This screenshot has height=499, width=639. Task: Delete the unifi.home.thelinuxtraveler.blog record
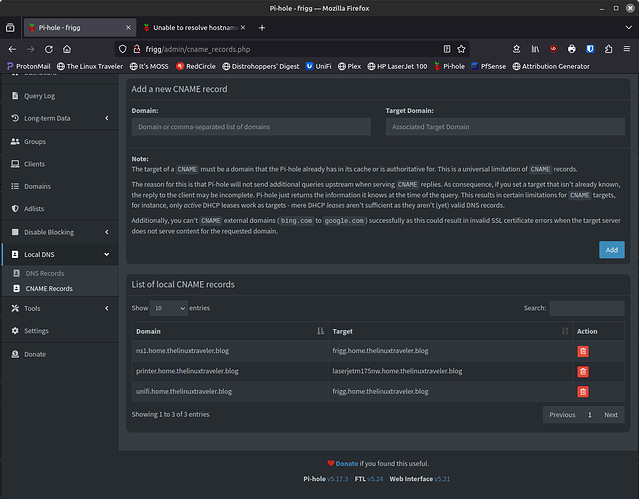(583, 392)
